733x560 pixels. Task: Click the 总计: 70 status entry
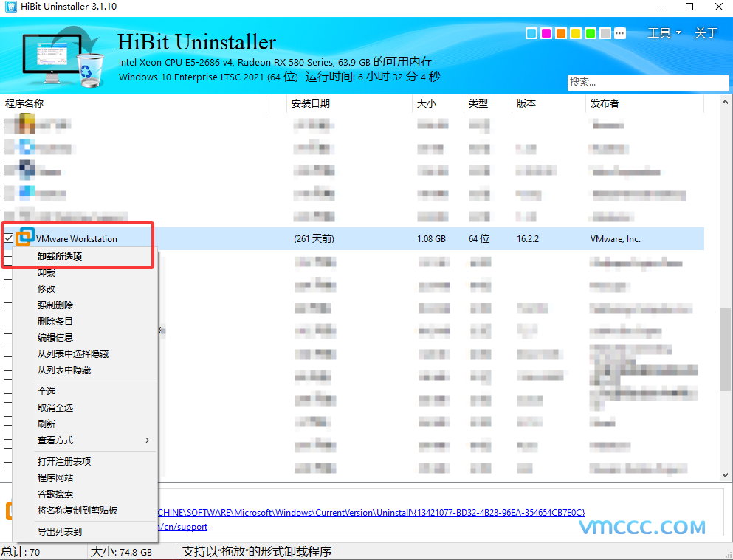(21, 552)
